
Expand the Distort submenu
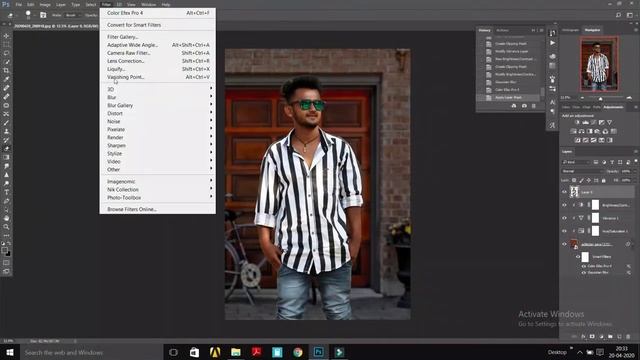point(158,113)
